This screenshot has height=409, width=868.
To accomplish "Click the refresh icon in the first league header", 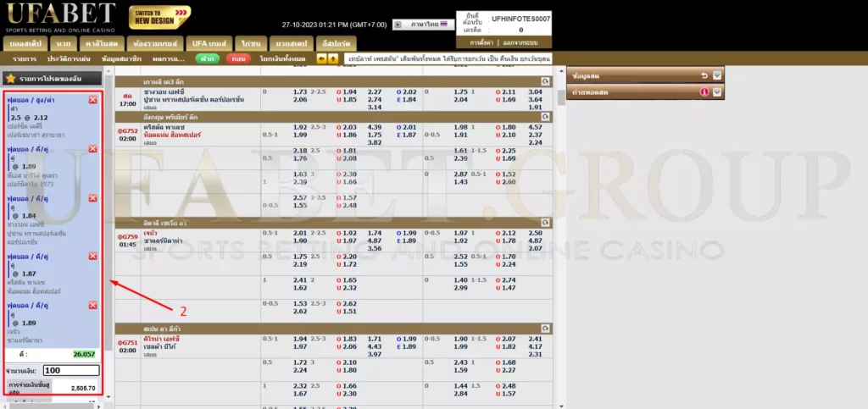I will point(545,81).
